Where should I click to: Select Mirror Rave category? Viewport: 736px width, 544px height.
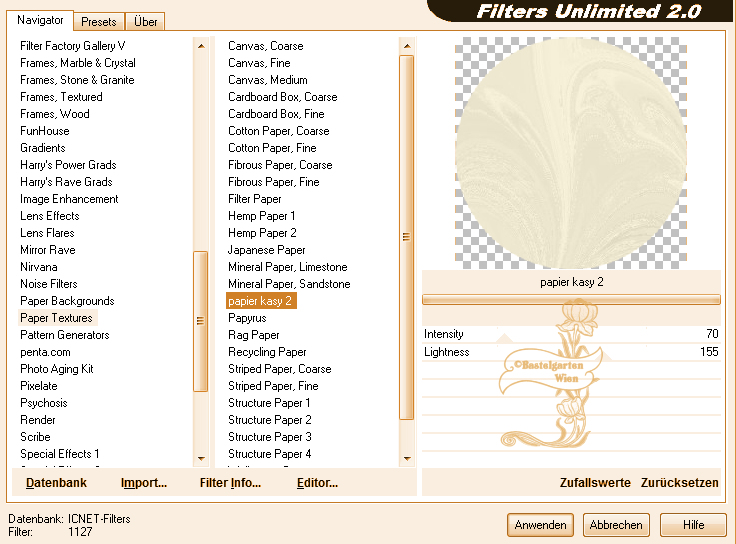47,250
